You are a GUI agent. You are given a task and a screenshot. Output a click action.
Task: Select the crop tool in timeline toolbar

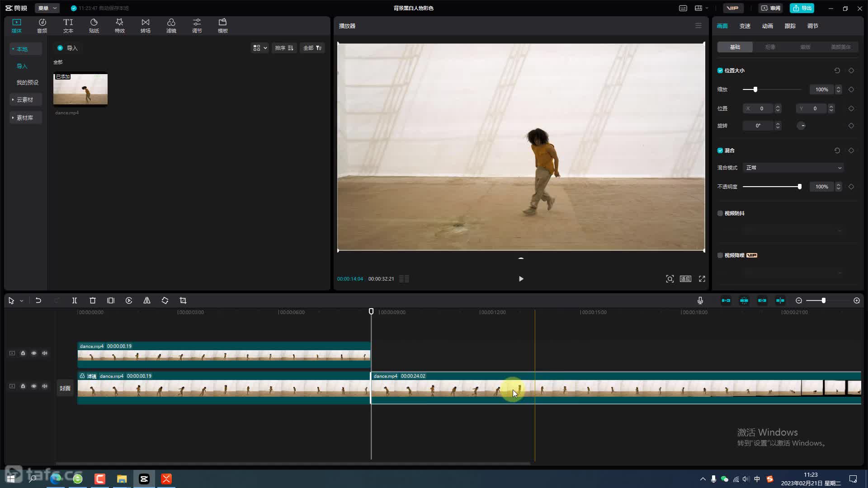coord(183,300)
